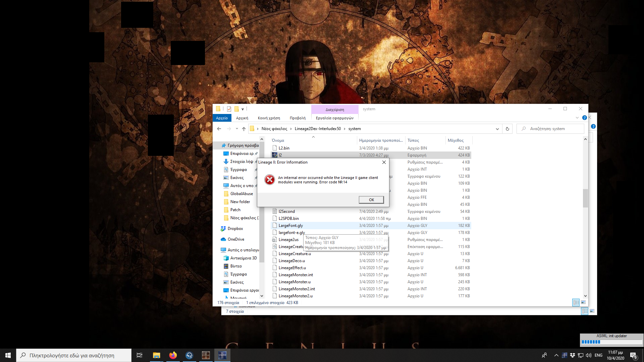Viewport: 644px width, 362px height.
Task: Click OK to dismiss the error dialog
Action: click(x=371, y=200)
